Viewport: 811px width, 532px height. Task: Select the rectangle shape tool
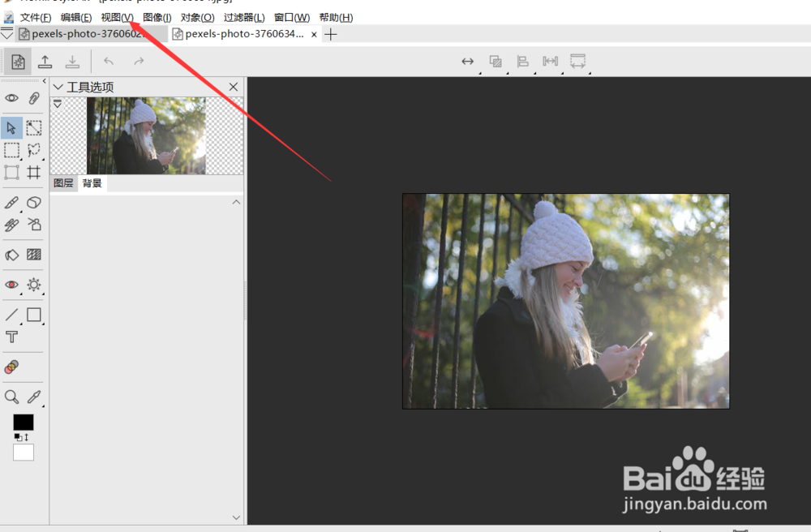pos(34,315)
